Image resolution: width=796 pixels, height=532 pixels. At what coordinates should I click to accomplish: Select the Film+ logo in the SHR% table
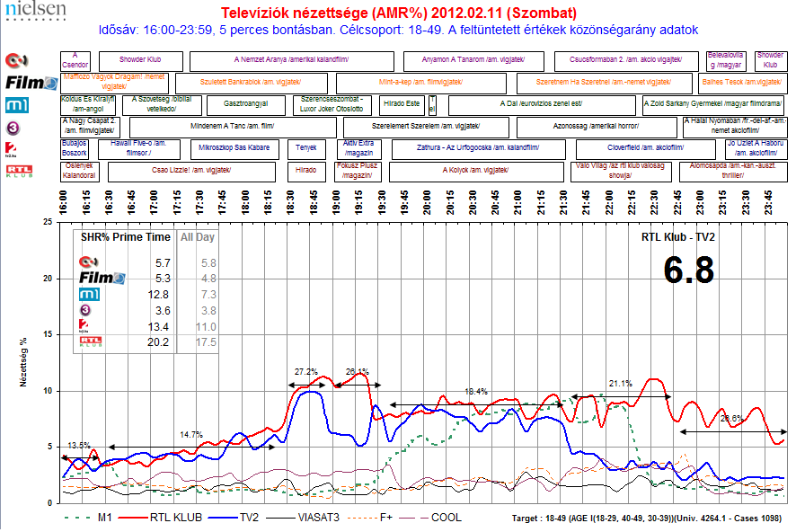[102, 278]
